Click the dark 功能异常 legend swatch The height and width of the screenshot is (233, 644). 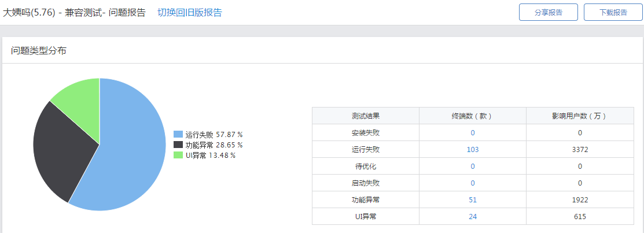click(178, 145)
